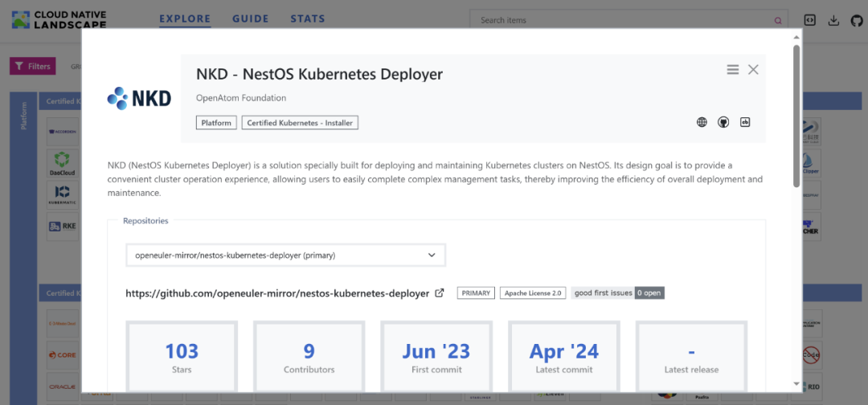Image resolution: width=868 pixels, height=405 pixels.
Task: Click the download icon in top bar
Action: pyautogui.click(x=833, y=20)
